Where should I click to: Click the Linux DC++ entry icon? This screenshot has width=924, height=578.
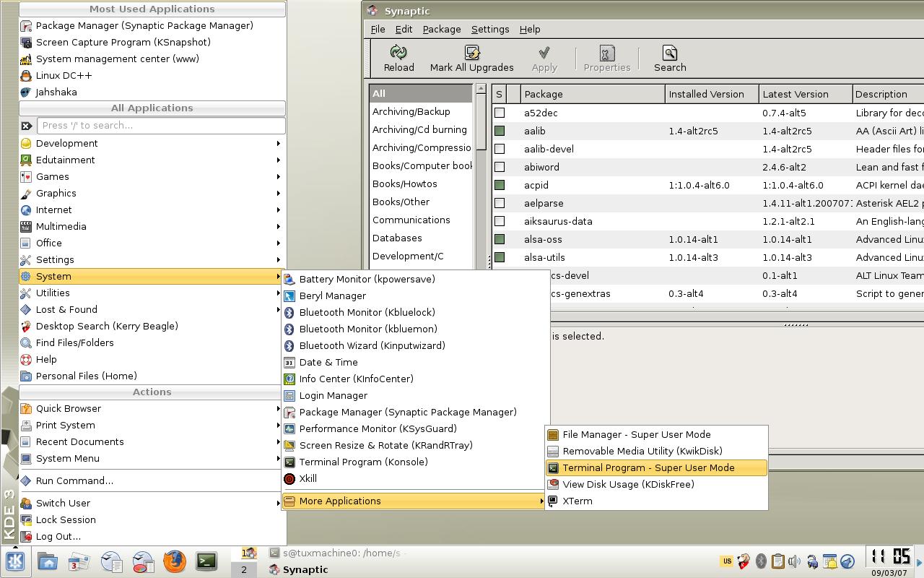pos(26,75)
